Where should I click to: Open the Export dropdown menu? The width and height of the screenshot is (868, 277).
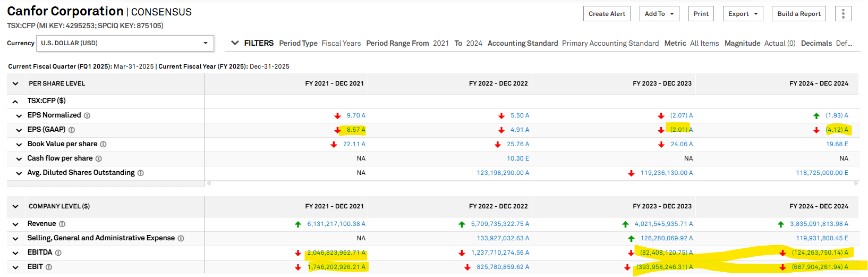point(743,14)
